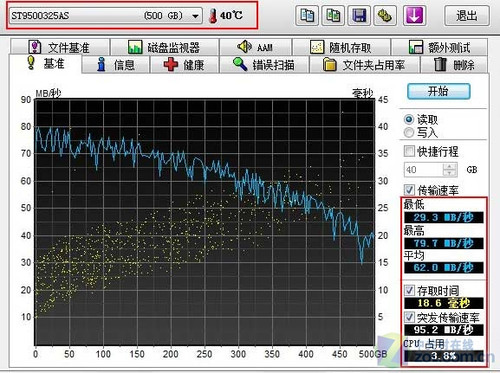Switch to the 磁盘监视器 tab

(x=165, y=47)
